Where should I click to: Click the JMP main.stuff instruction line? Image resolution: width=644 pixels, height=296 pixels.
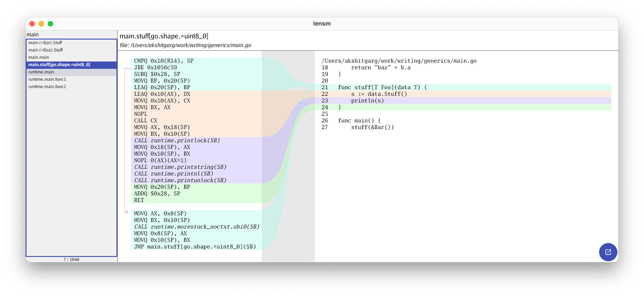tap(195, 247)
